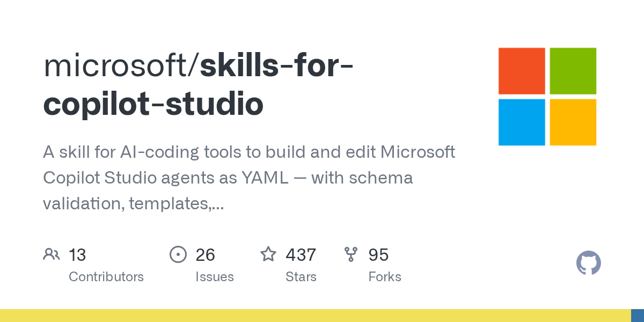Click the Issues circle icon

(x=178, y=254)
